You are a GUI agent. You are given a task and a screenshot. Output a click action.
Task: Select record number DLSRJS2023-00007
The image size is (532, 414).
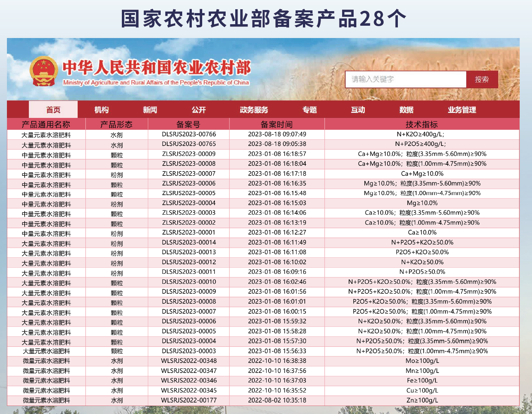click(189, 311)
